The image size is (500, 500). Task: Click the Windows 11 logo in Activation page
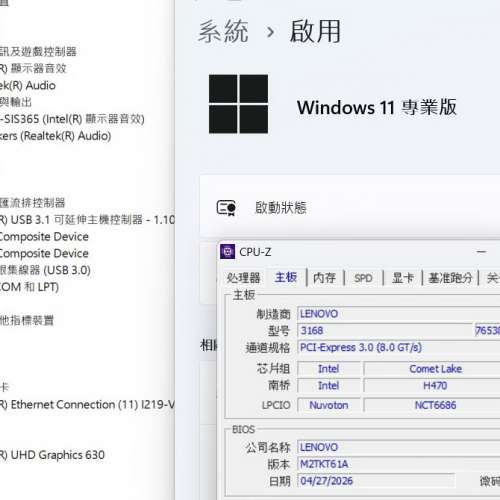tap(238, 104)
